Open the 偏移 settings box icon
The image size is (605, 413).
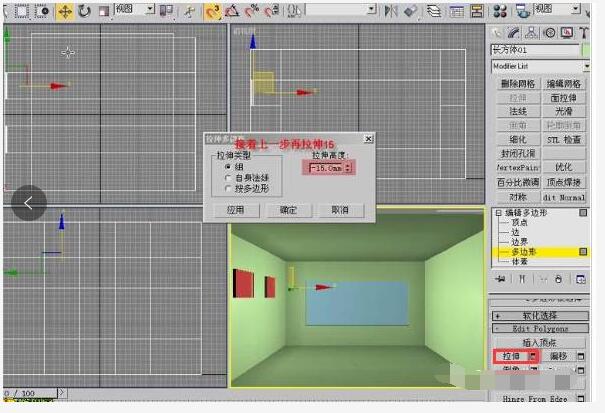coord(581,356)
